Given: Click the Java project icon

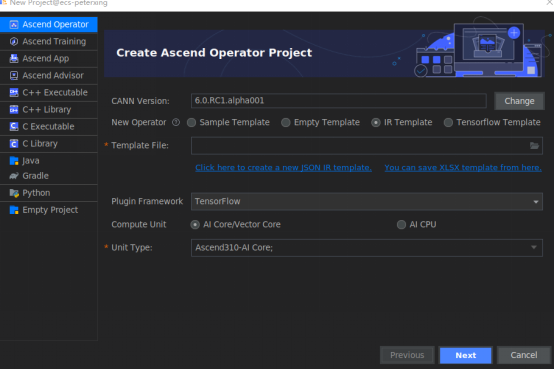Looking at the screenshot, I should [x=14, y=161].
